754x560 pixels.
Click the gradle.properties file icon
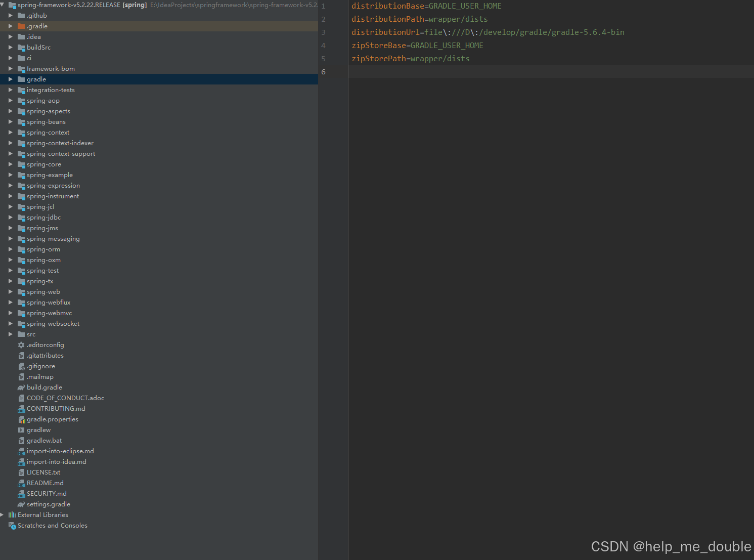coord(21,419)
